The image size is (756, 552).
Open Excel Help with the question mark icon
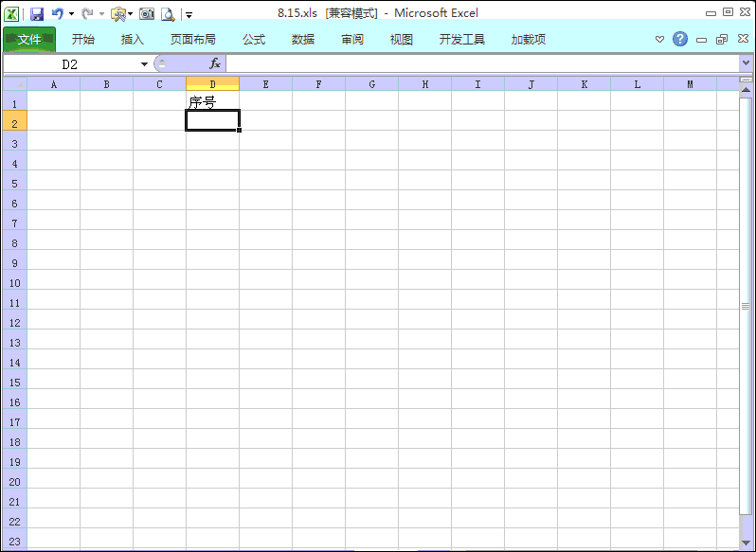(680, 39)
